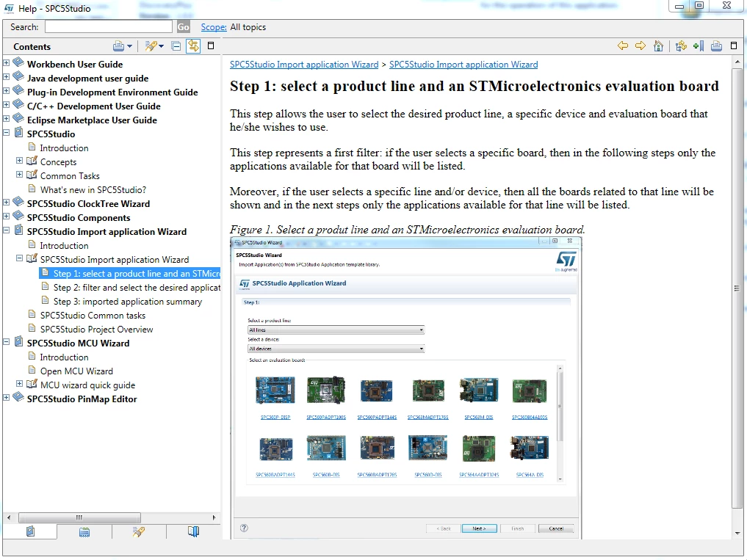Screen dimensions: 747x560
Task: Click the print topics icon in Contents toolbar
Action: click(x=118, y=46)
